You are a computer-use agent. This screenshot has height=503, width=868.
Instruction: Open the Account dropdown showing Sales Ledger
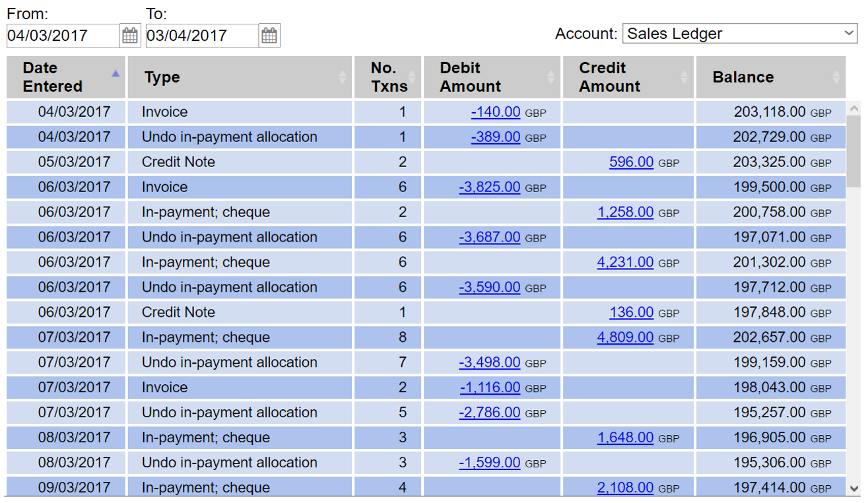tap(740, 34)
